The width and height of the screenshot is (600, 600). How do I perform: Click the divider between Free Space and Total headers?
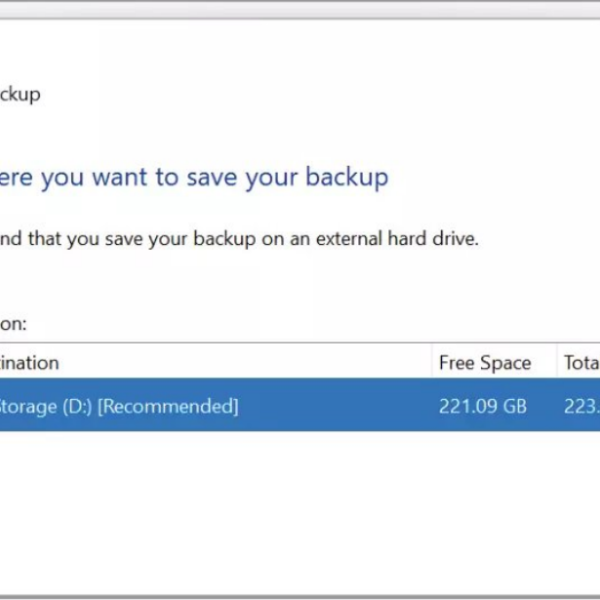point(557,362)
